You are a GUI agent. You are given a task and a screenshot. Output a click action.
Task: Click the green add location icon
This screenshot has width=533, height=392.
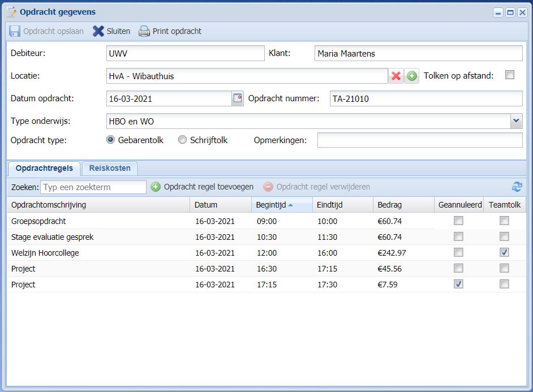(x=412, y=76)
